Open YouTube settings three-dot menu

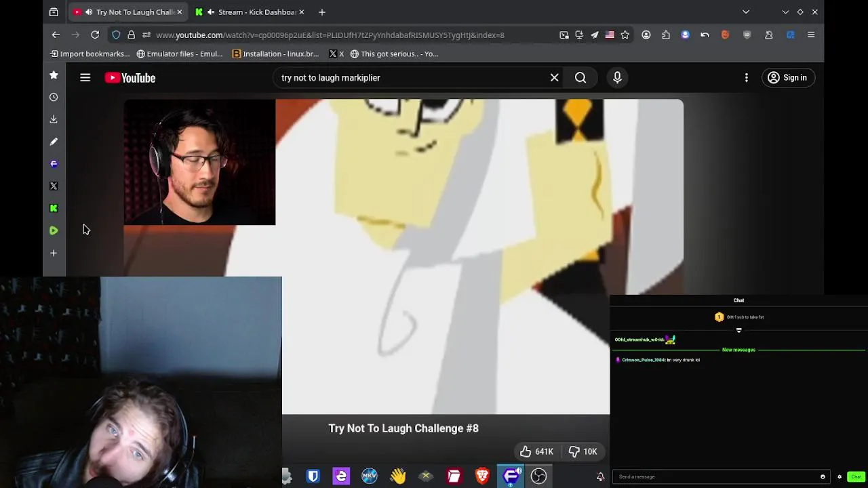tap(747, 78)
